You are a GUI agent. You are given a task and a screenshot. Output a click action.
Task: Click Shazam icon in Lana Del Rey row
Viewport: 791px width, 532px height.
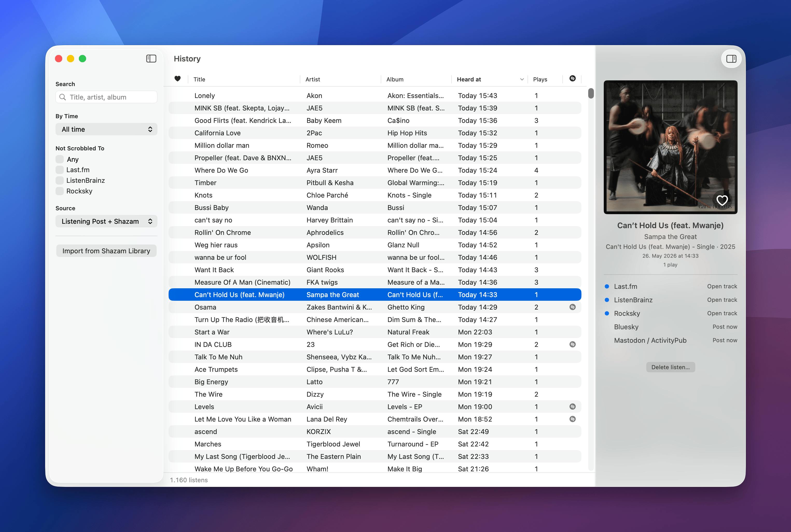point(572,419)
